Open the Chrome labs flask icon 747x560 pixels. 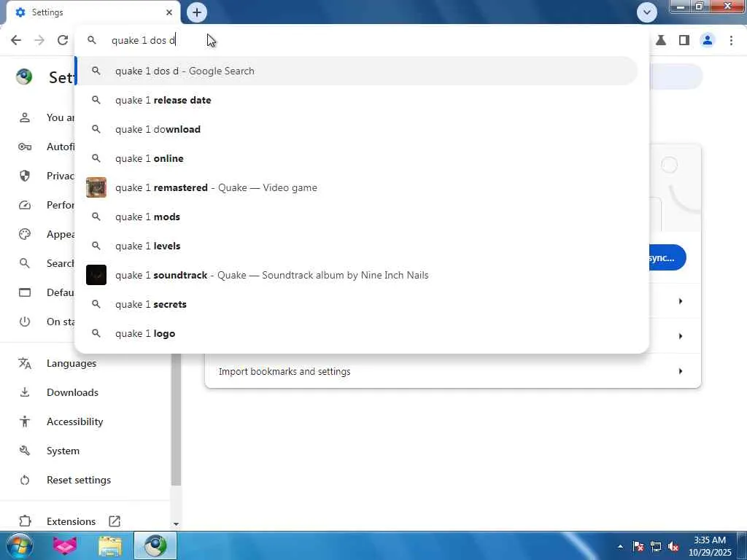[661, 40]
